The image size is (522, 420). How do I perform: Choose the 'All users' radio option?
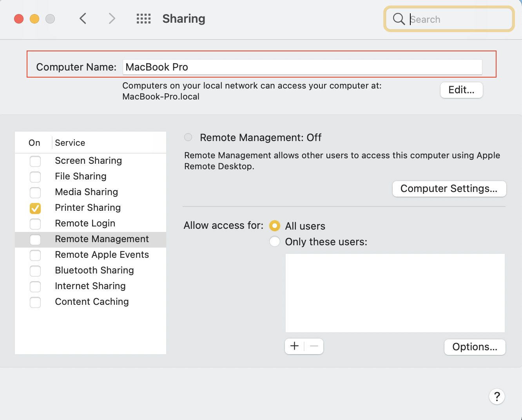click(x=275, y=226)
